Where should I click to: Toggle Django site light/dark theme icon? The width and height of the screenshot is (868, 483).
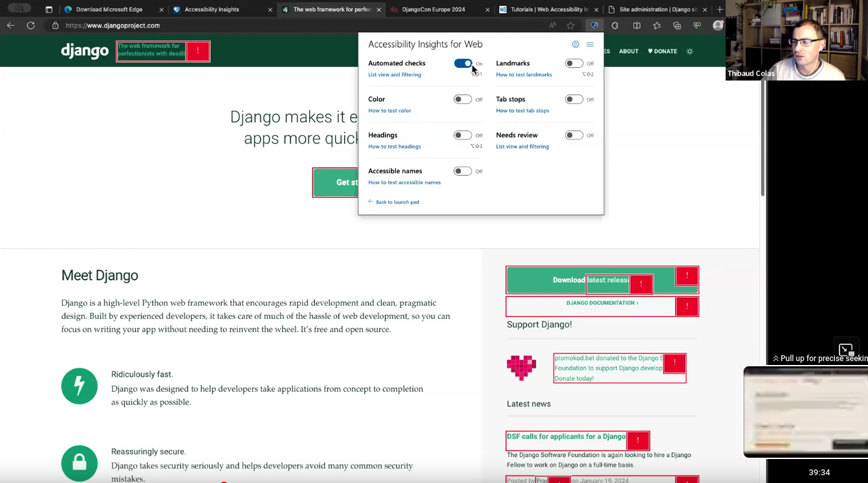pyautogui.click(x=690, y=51)
